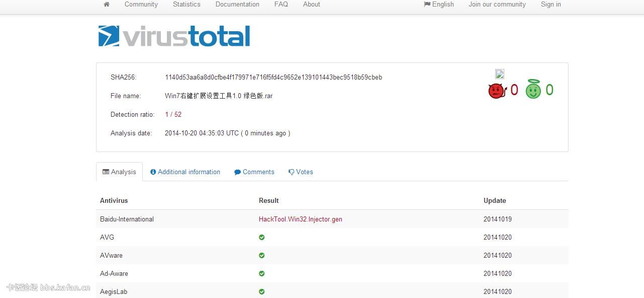This screenshot has height=298, width=644.
Task: Click the Sign in link
Action: tap(551, 5)
